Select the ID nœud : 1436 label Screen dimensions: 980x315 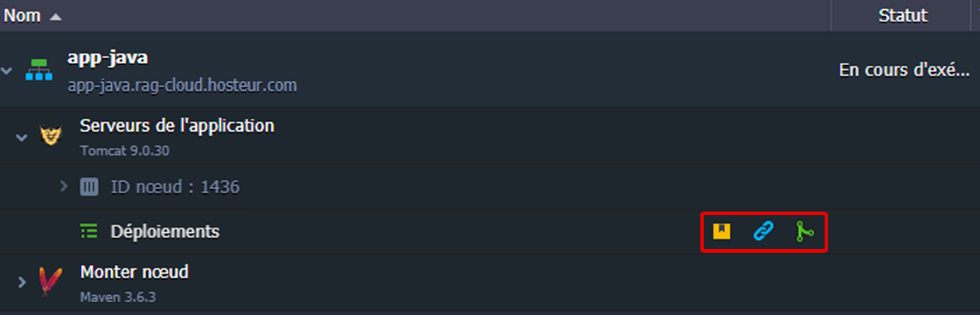(x=175, y=187)
